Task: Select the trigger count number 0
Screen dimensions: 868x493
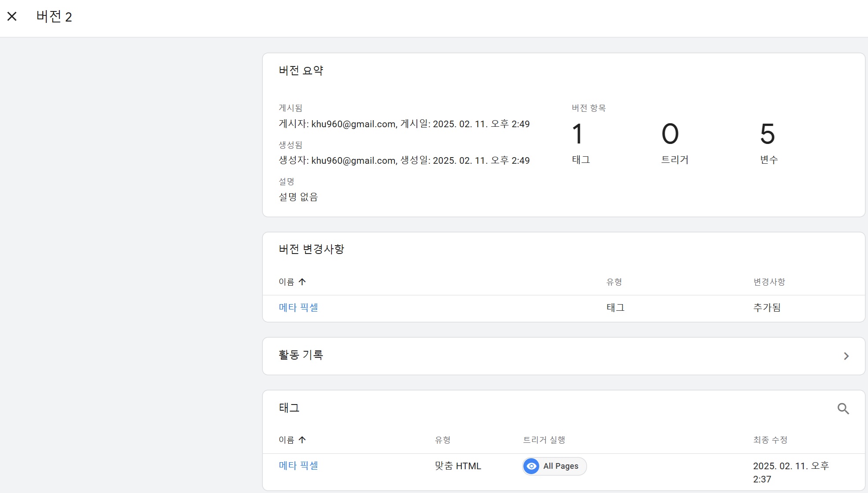Action: (x=670, y=134)
